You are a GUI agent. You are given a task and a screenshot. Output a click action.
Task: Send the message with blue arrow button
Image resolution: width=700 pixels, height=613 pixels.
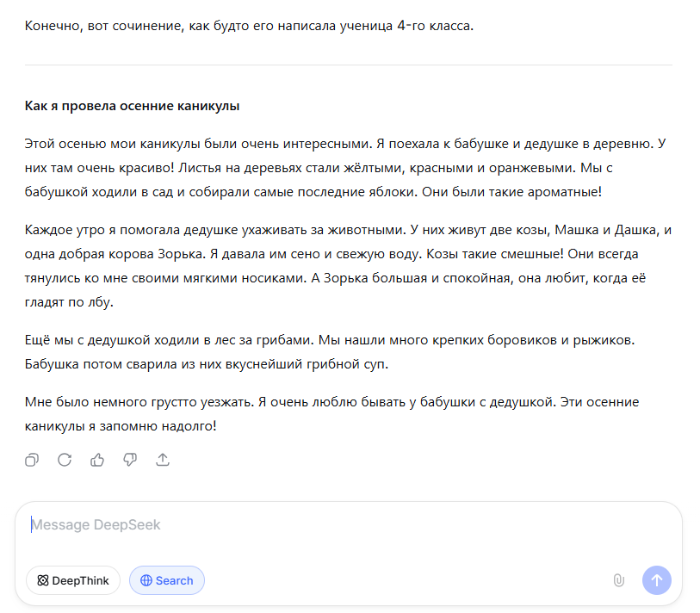click(656, 580)
